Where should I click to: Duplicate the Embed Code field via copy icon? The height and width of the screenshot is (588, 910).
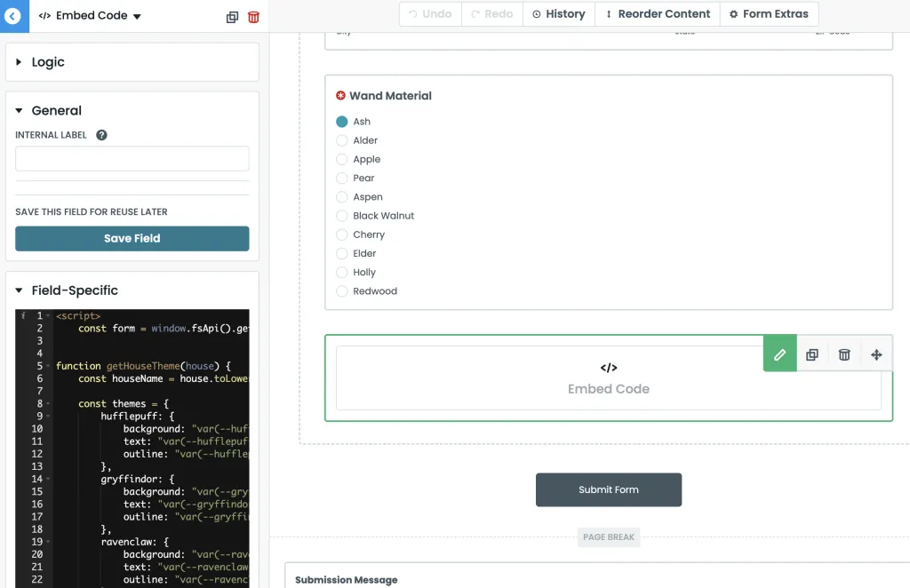[811, 354]
